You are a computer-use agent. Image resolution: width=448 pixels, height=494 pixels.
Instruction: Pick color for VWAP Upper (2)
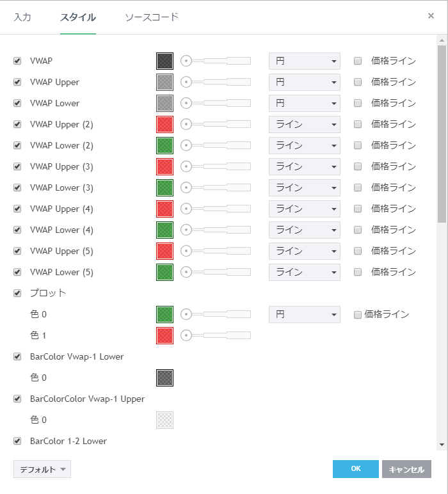point(164,124)
